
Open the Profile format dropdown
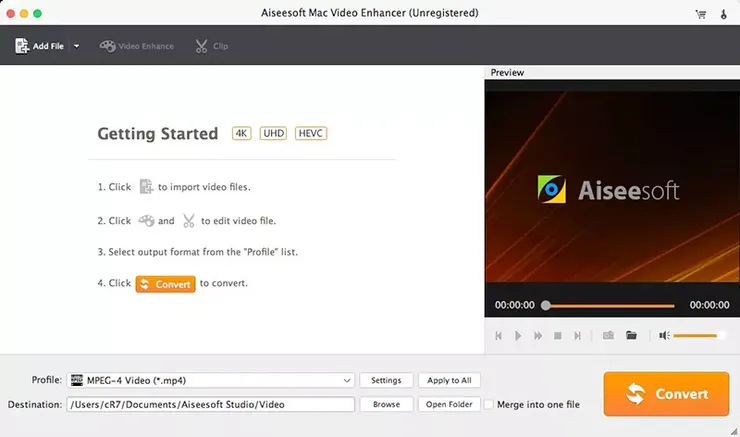point(210,380)
